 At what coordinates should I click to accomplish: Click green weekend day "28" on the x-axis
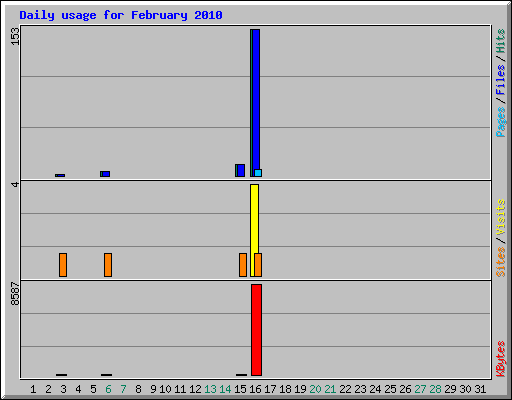click(435, 389)
